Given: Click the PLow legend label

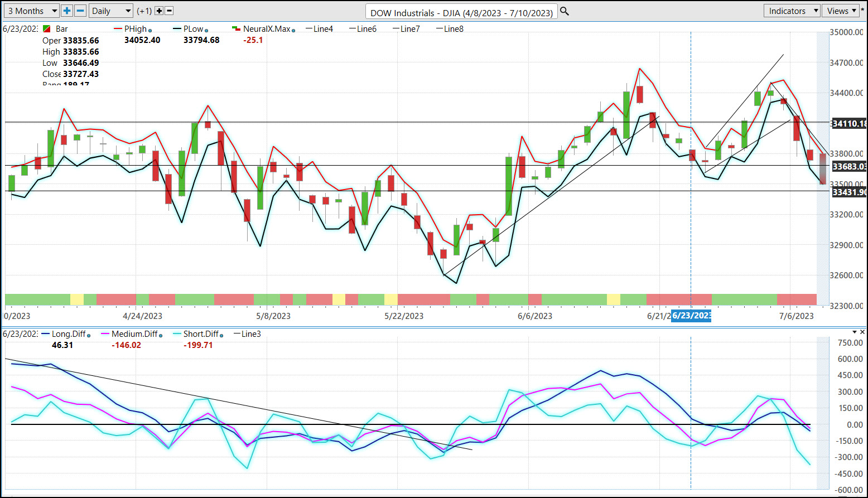Looking at the screenshot, I should coord(194,29).
